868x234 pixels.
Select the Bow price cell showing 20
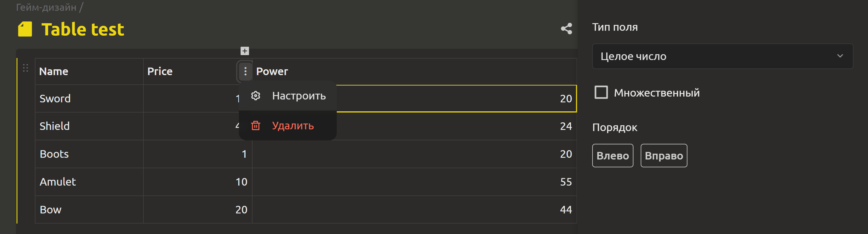pos(198,210)
